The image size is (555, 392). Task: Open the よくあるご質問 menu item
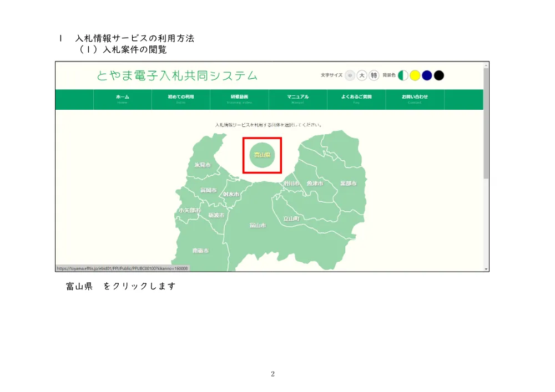pos(356,99)
